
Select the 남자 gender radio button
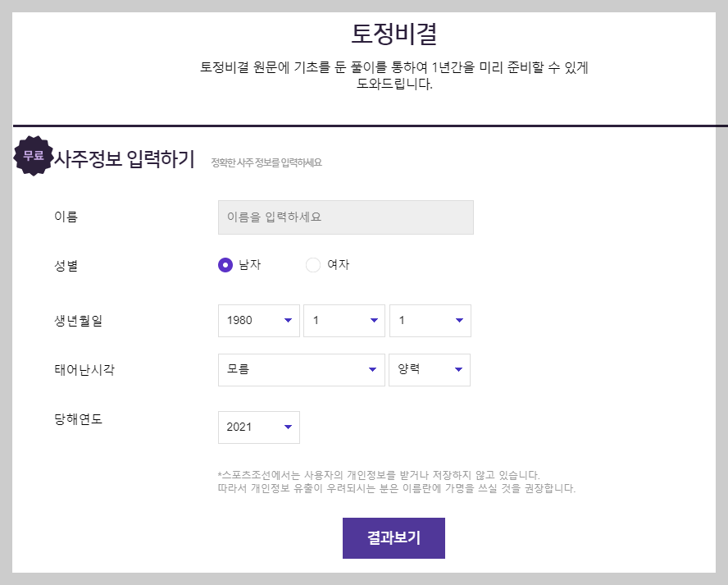pyautogui.click(x=225, y=265)
